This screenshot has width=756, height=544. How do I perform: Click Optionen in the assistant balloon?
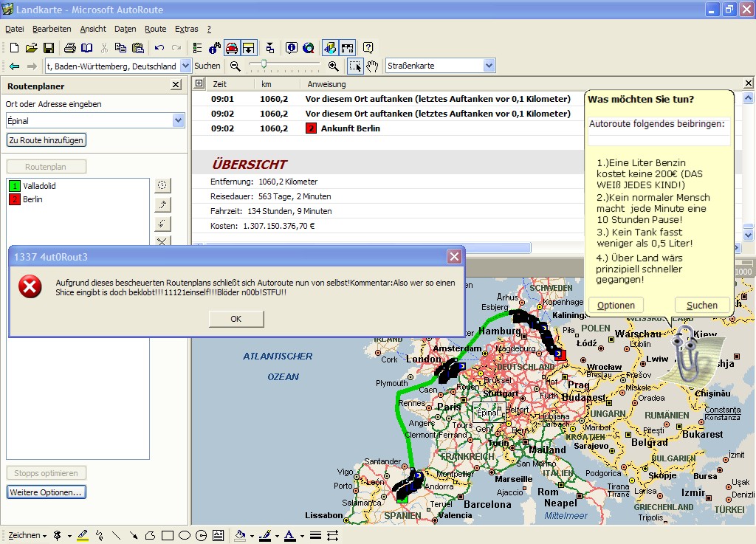click(616, 306)
